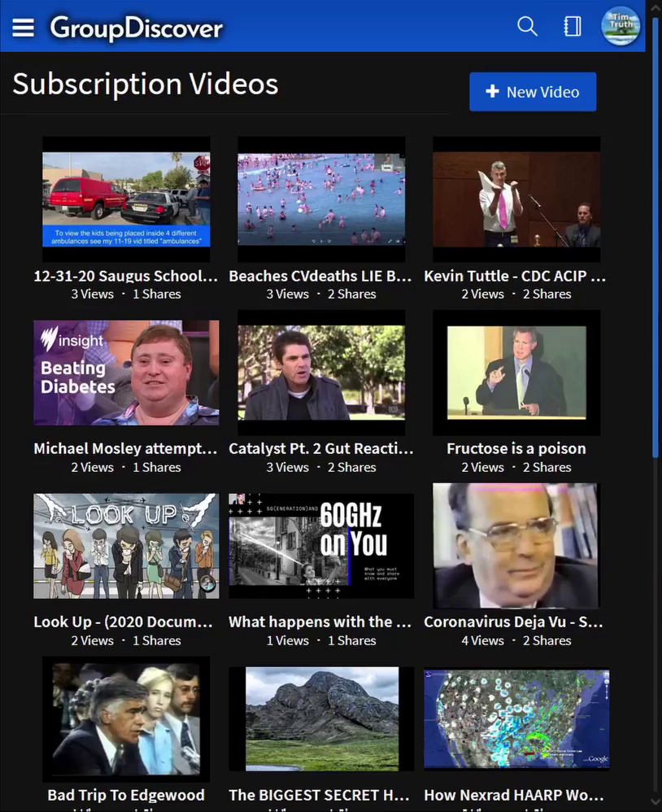Open the Fructose is a poison thumbnail
This screenshot has height=812, width=662.
(516, 373)
